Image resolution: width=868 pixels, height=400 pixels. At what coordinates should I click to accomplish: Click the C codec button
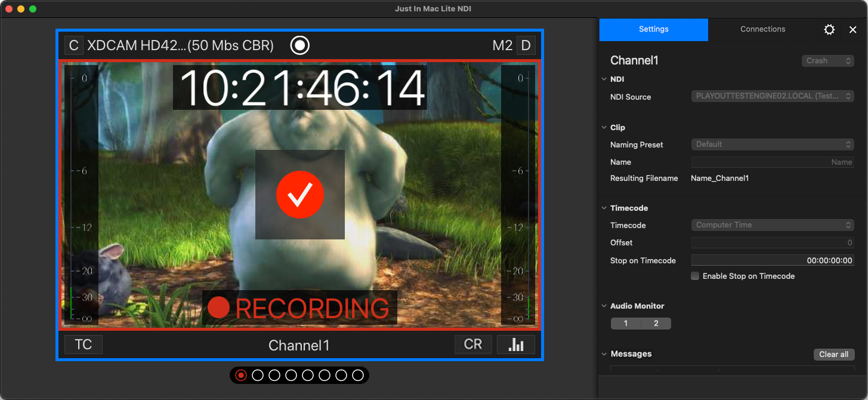[x=74, y=45]
